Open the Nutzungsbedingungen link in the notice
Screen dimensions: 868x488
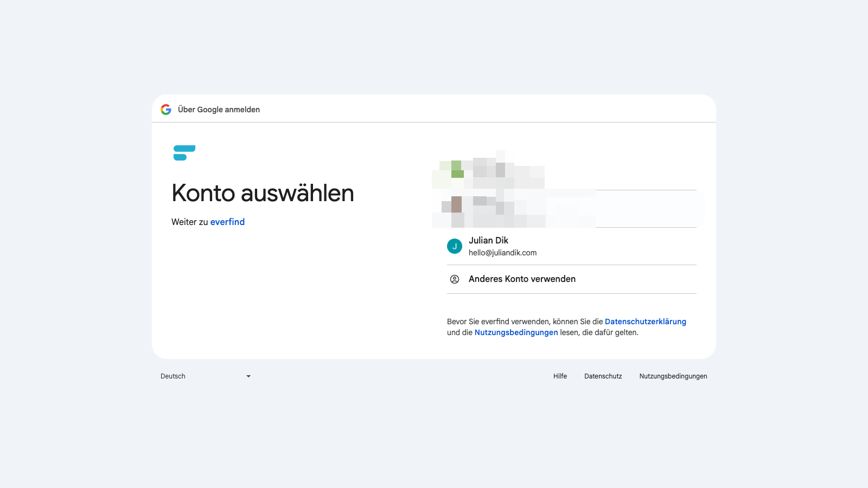(516, 332)
